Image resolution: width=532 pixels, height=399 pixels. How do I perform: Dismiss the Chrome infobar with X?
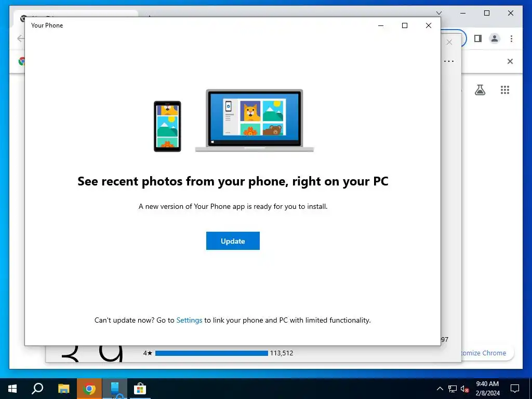pos(510,61)
